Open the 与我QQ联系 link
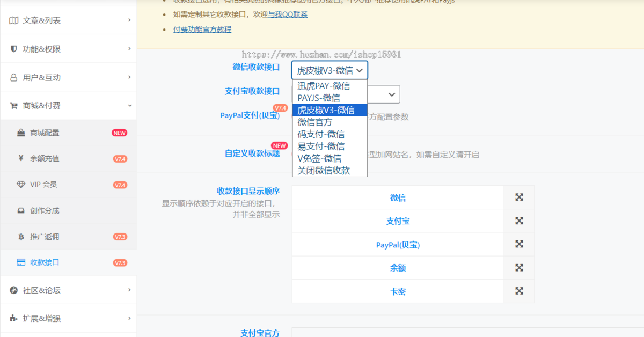 point(288,14)
